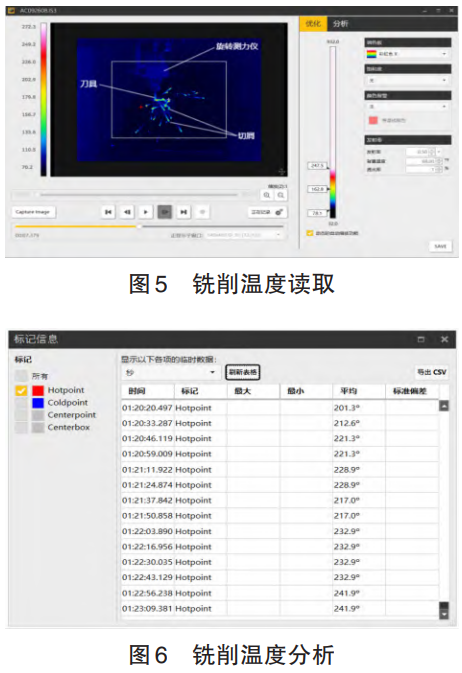Zoom in on thermal image
This screenshot has width=462, height=673.
tap(267, 195)
